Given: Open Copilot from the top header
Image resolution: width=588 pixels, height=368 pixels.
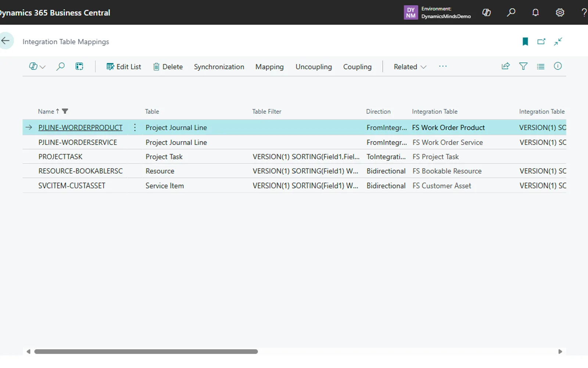Looking at the screenshot, I should [487, 13].
